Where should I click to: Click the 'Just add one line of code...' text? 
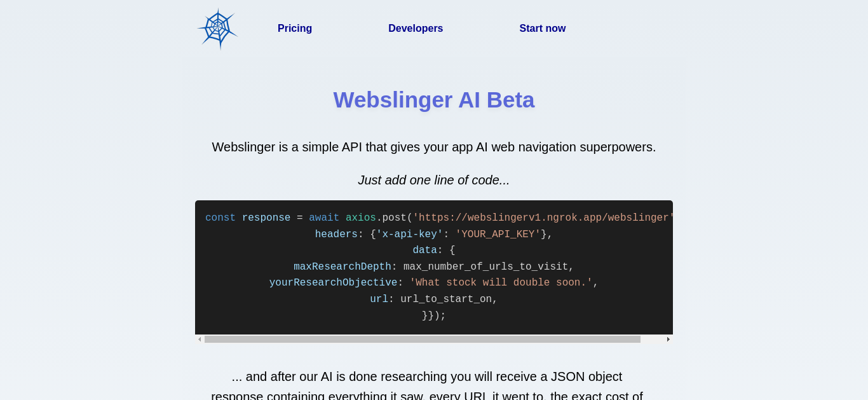coord(434,180)
